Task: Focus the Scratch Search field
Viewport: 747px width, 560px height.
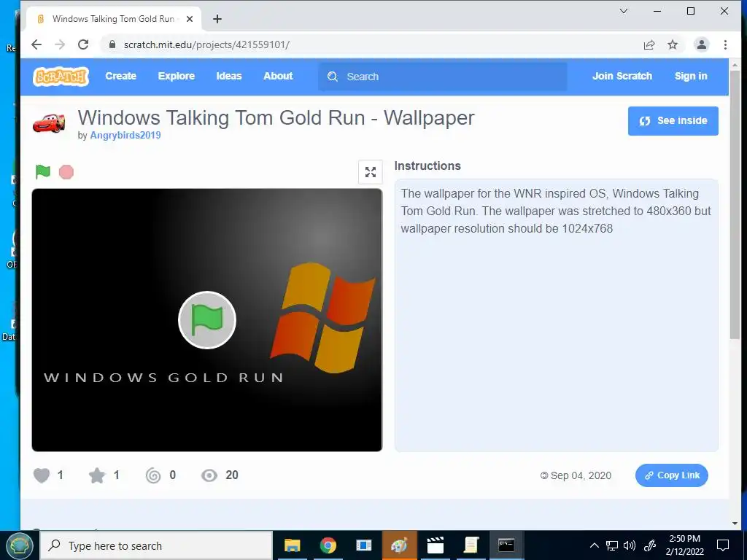Action: point(443,77)
